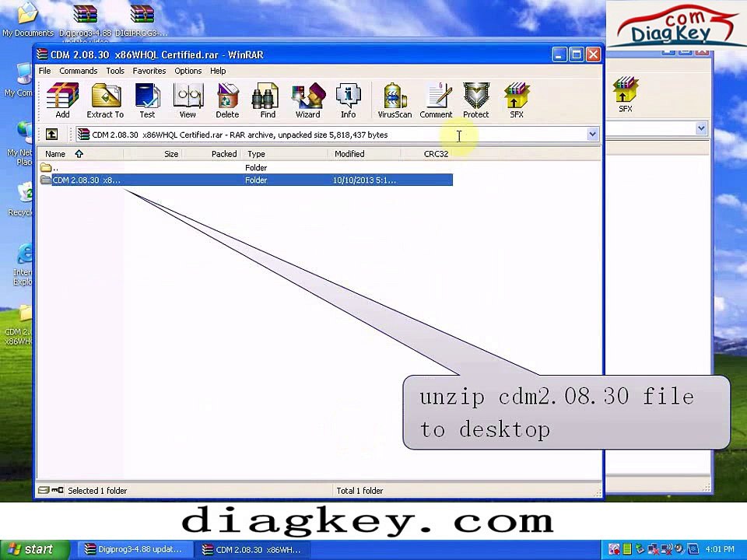Click the Add toolbar icon
This screenshot has height=560, width=747.
tap(62, 100)
